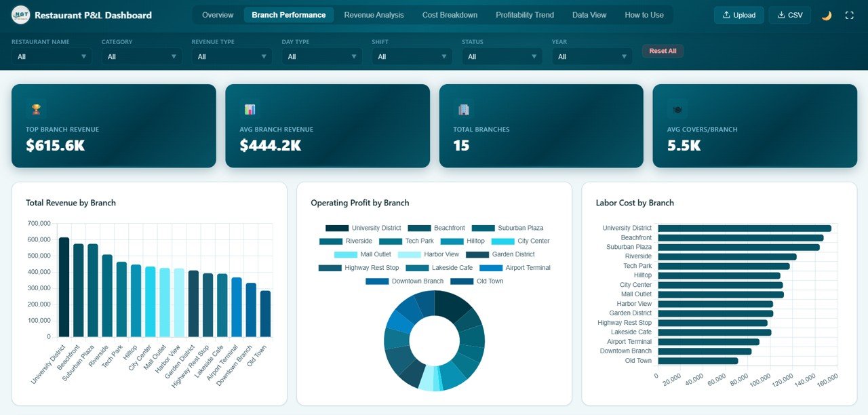868x415 pixels.
Task: Click the target icon on Avg Covers/Branch card
Action: tap(677, 108)
